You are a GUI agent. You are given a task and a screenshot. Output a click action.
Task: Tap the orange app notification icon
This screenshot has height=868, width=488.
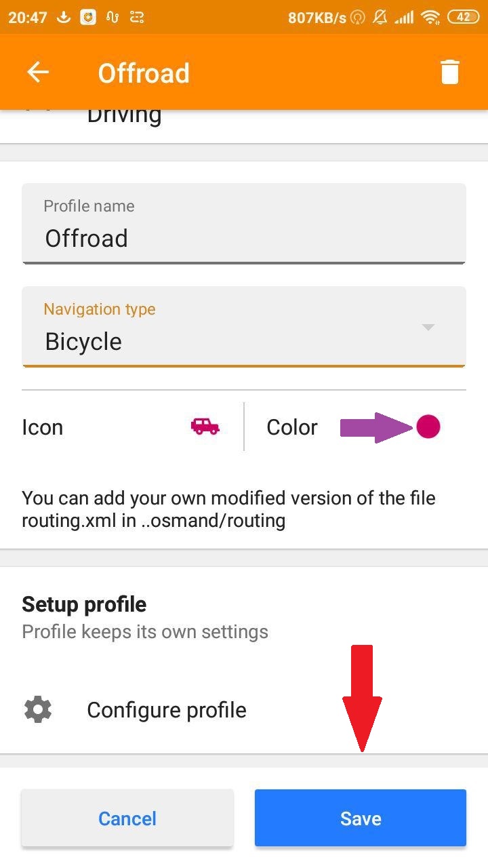(x=88, y=18)
